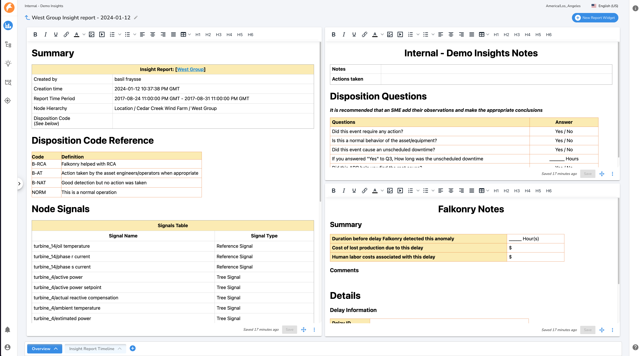Edit report title with the pencil icon
644x356 pixels.
(136, 18)
